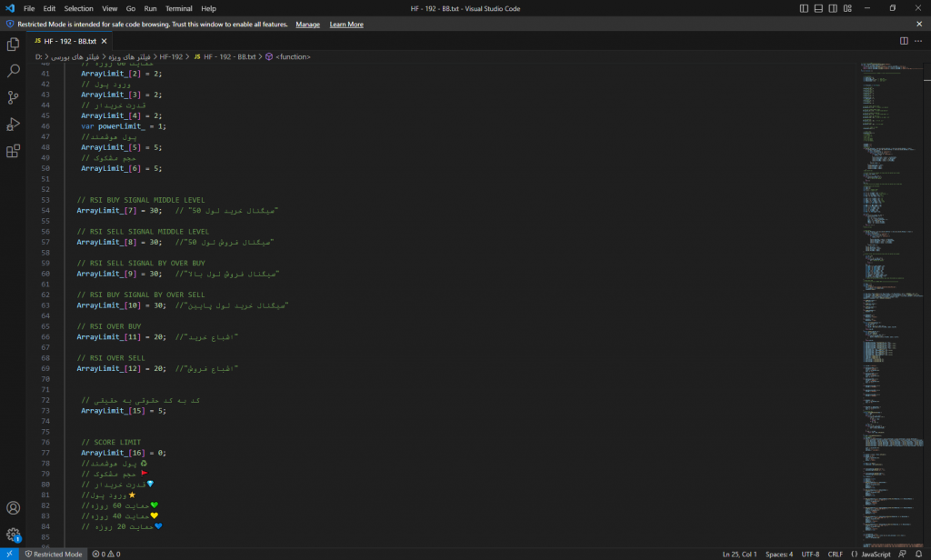Open the Run and Debug view
The image size is (931, 560).
[x=13, y=124]
